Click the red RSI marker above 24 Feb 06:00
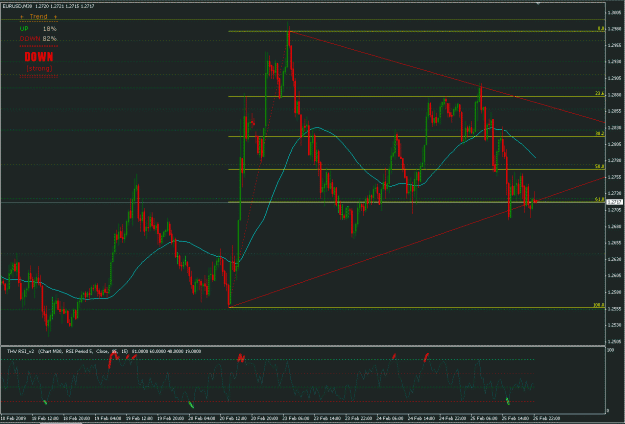The image size is (625, 424). pyautogui.click(x=394, y=356)
